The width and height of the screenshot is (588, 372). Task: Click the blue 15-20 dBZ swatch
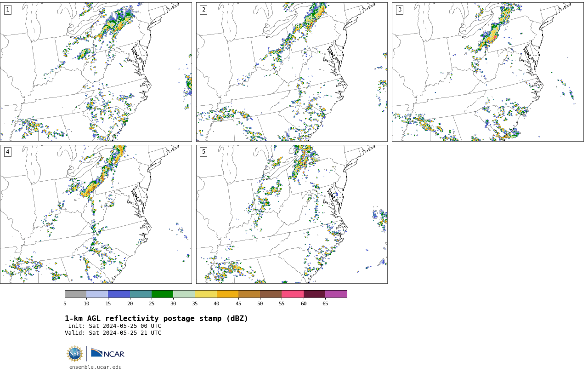119,294
